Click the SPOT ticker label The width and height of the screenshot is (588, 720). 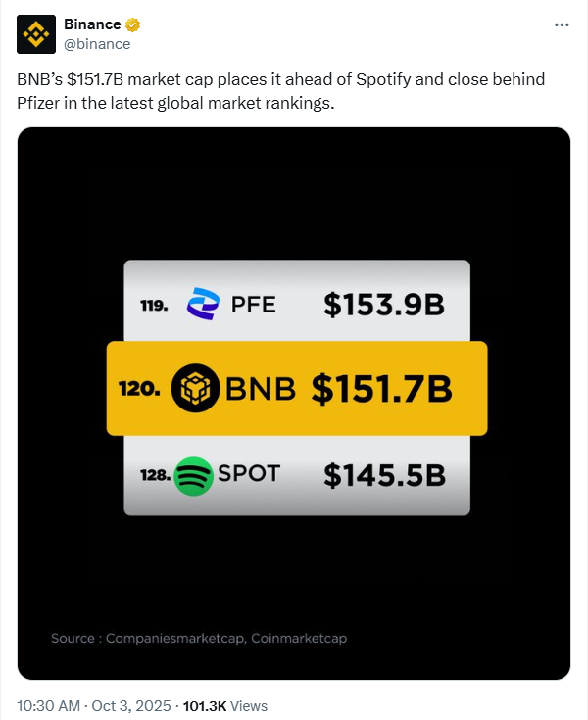(249, 475)
